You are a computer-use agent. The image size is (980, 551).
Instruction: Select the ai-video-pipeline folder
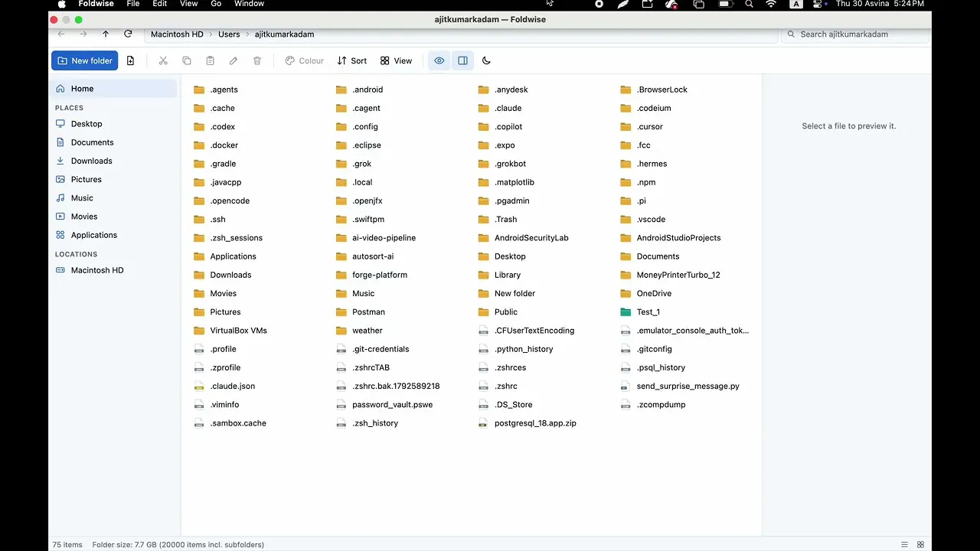pyautogui.click(x=377, y=237)
